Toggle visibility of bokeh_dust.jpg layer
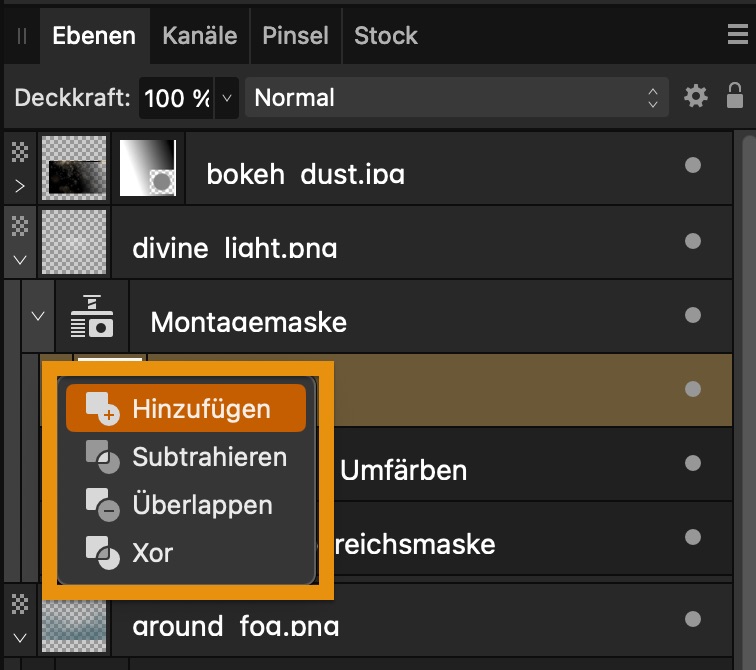The width and height of the screenshot is (756, 670). [x=693, y=166]
